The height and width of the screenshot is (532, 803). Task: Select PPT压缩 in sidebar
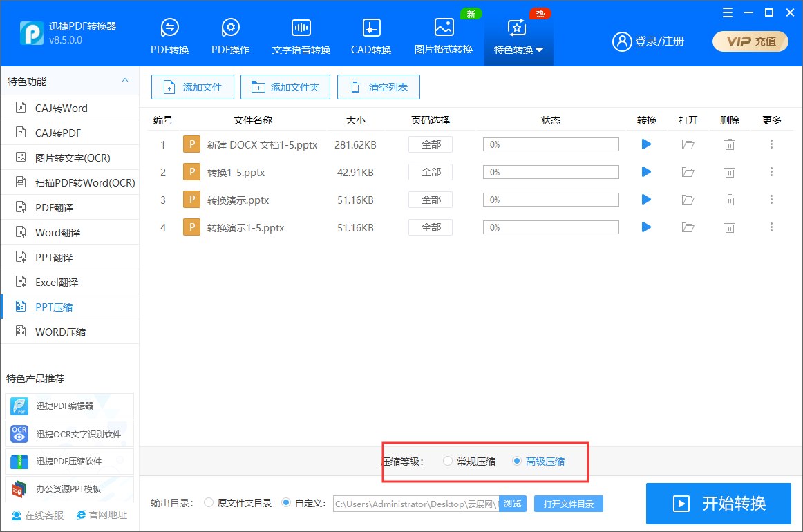click(70, 307)
